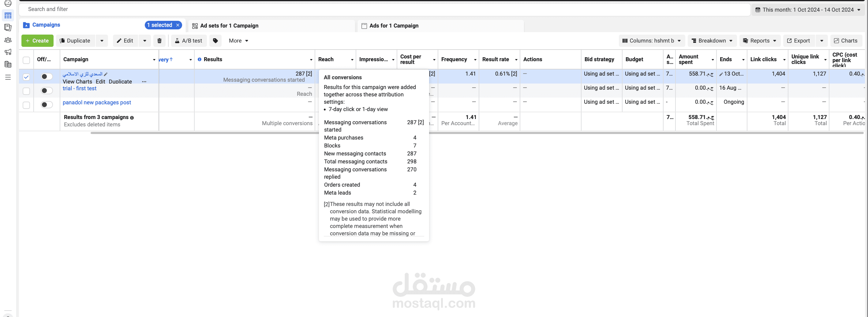Click 'View Charts' under the selected campaign
The height and width of the screenshot is (317, 868).
click(77, 81)
